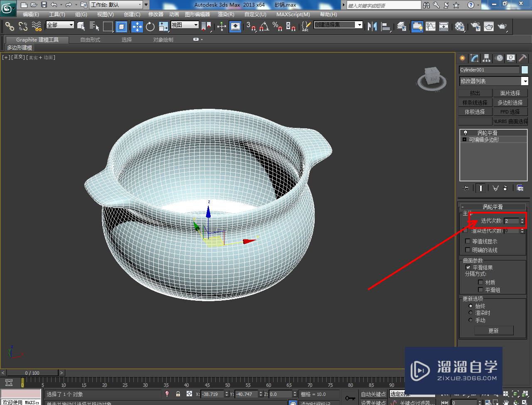Open the Material Editor icon

[x=460, y=26]
